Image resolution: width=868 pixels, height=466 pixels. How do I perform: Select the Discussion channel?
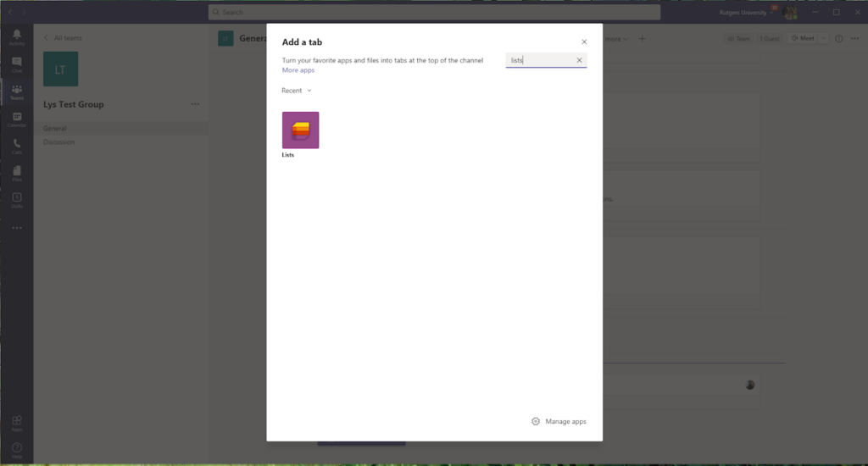[x=59, y=142]
